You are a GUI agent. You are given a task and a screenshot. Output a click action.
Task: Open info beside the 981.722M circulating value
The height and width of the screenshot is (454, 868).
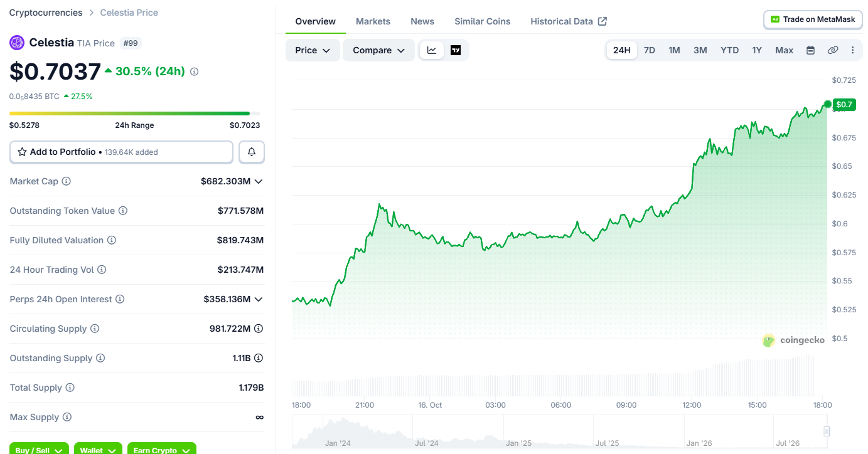coord(259,329)
